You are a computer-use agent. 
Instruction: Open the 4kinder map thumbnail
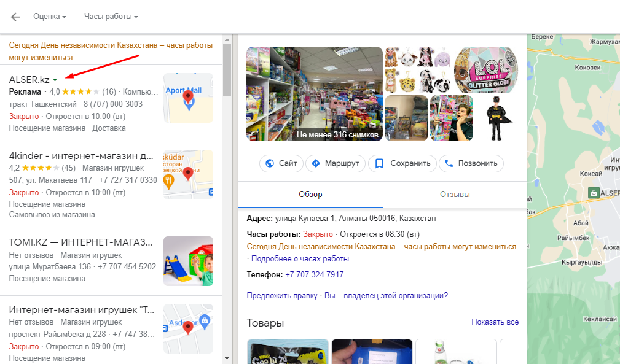[188, 174]
